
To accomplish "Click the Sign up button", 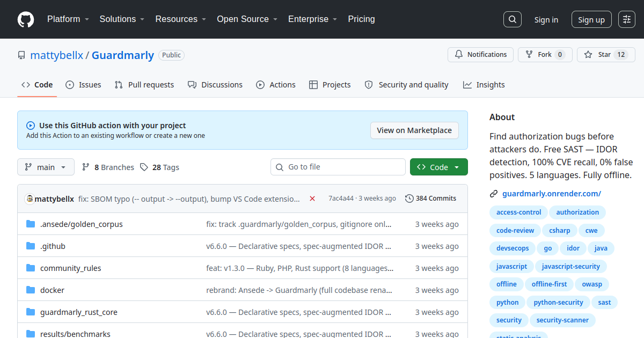I will click(x=591, y=20).
